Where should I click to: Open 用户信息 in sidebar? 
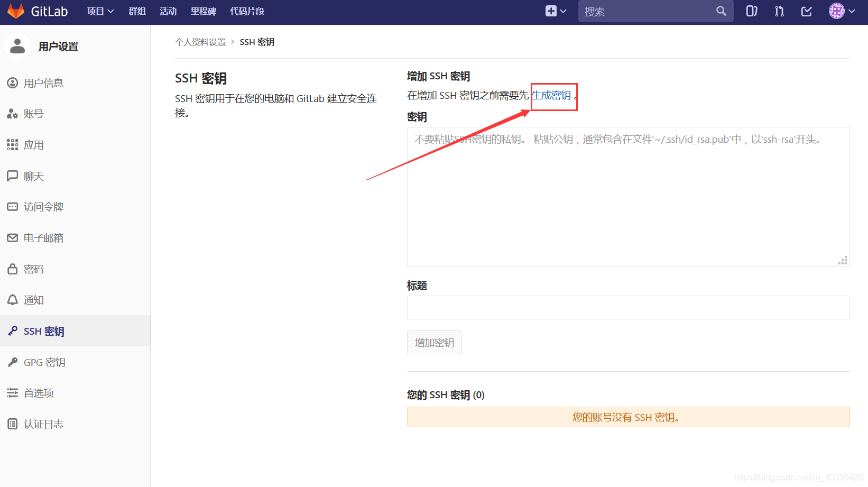tap(75, 83)
